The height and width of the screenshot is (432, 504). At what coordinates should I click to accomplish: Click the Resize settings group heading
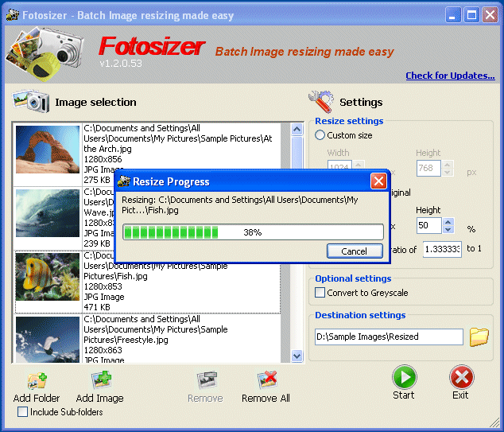click(x=349, y=121)
